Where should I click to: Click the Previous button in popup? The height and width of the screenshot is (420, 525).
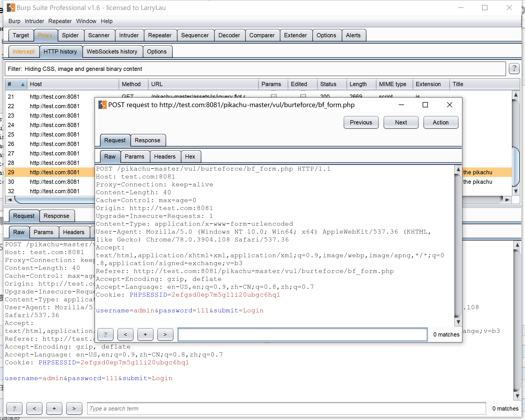coord(361,122)
